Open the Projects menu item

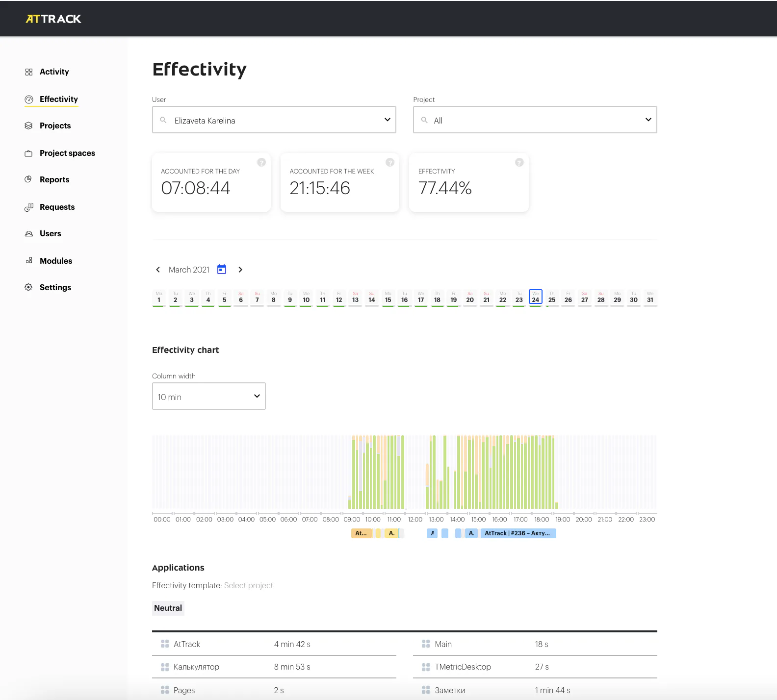pyautogui.click(x=55, y=126)
